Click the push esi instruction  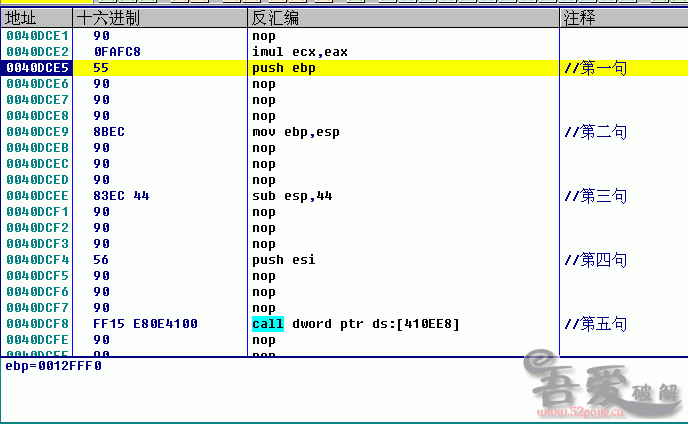(x=283, y=259)
